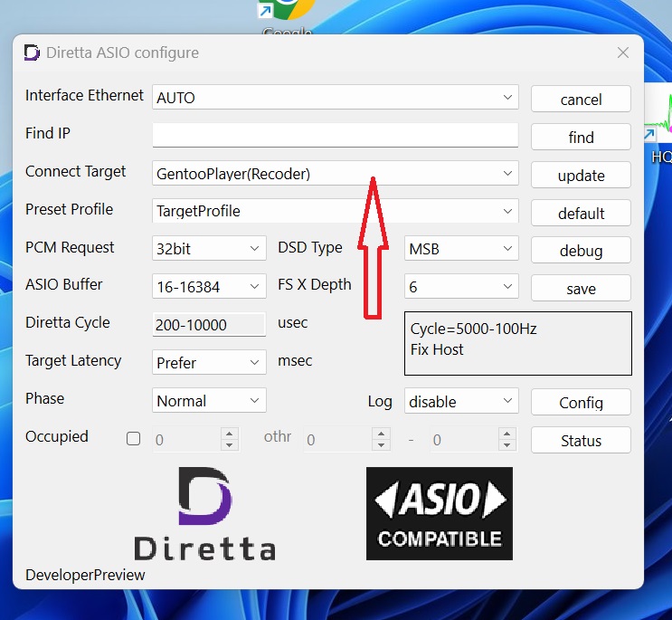Click the default button
672x620 pixels.
coord(581,213)
